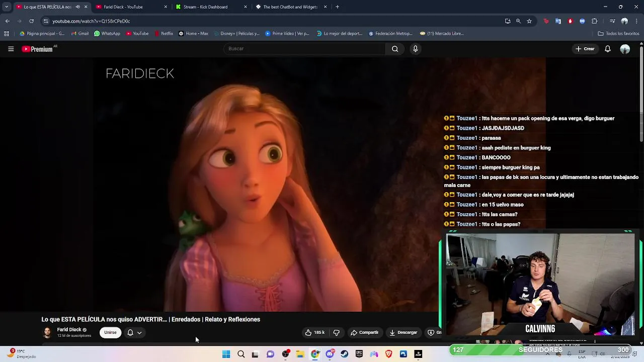Open Netflix bookmark
Image resolution: width=644 pixels, height=362 pixels.
[x=164, y=34]
